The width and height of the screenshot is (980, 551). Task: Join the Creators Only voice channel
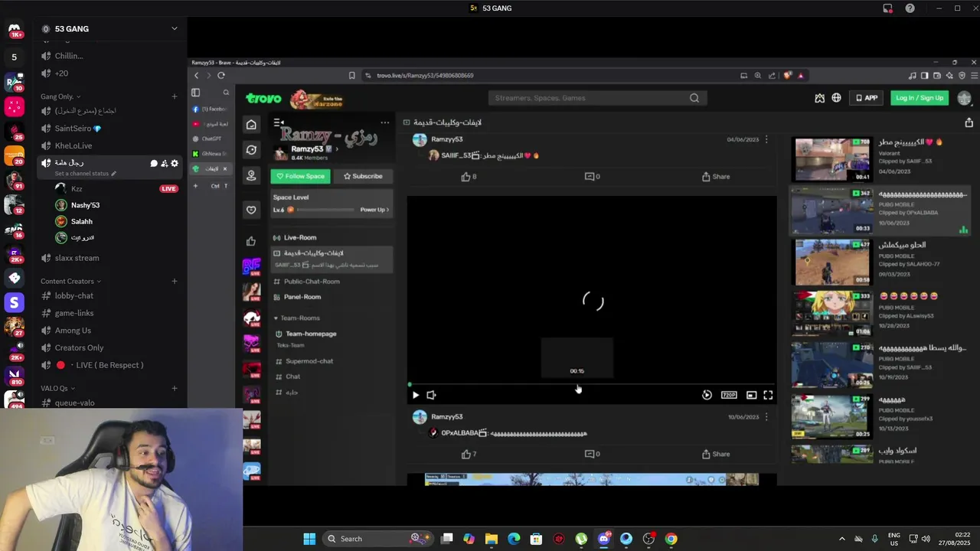79,347
